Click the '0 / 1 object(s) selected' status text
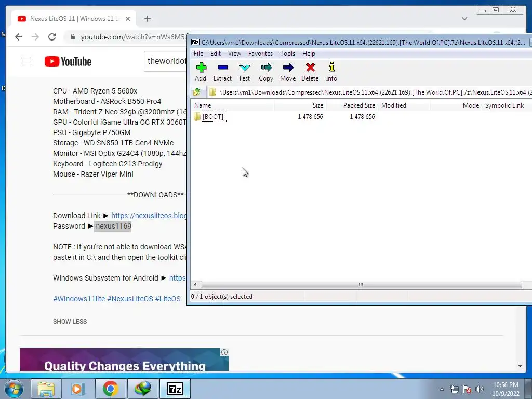The width and height of the screenshot is (532, 399). point(221,297)
